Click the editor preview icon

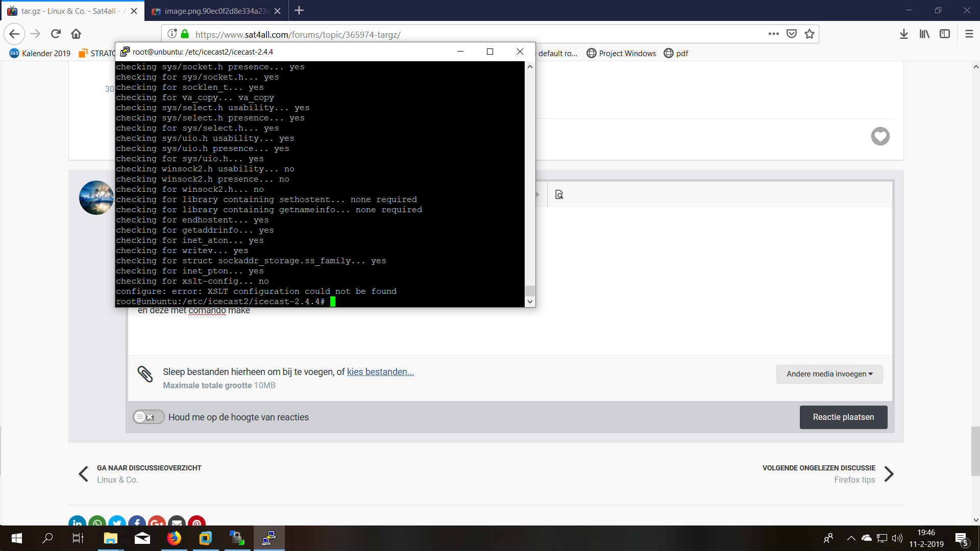(x=559, y=194)
